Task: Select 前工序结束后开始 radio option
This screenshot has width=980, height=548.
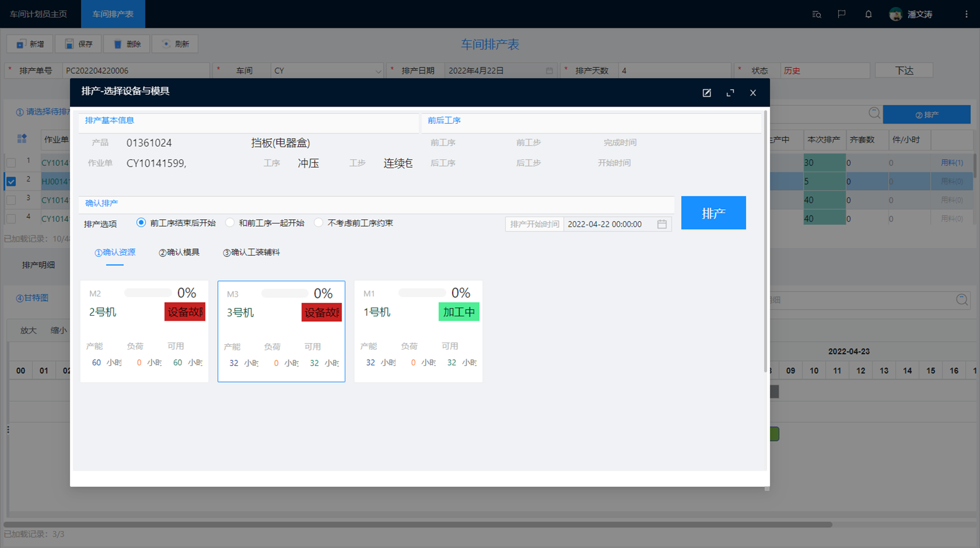Action: pyautogui.click(x=141, y=223)
